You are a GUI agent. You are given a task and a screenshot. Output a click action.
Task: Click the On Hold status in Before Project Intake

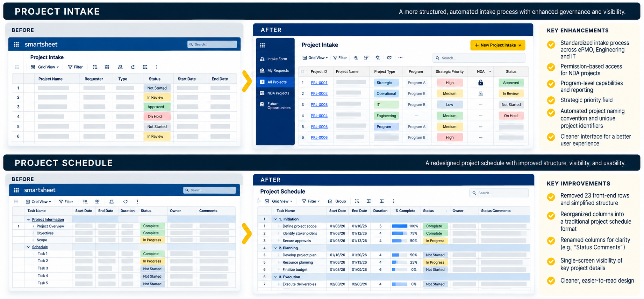point(157,117)
